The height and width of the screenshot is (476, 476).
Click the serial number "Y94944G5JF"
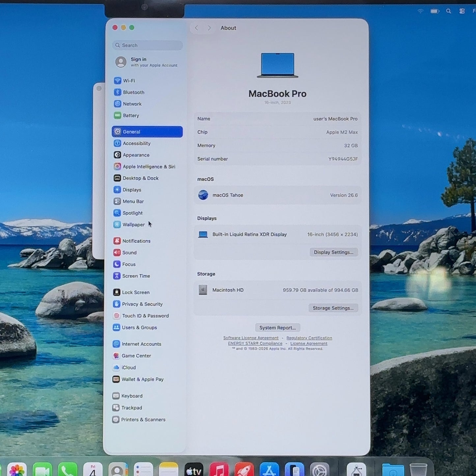tap(343, 159)
